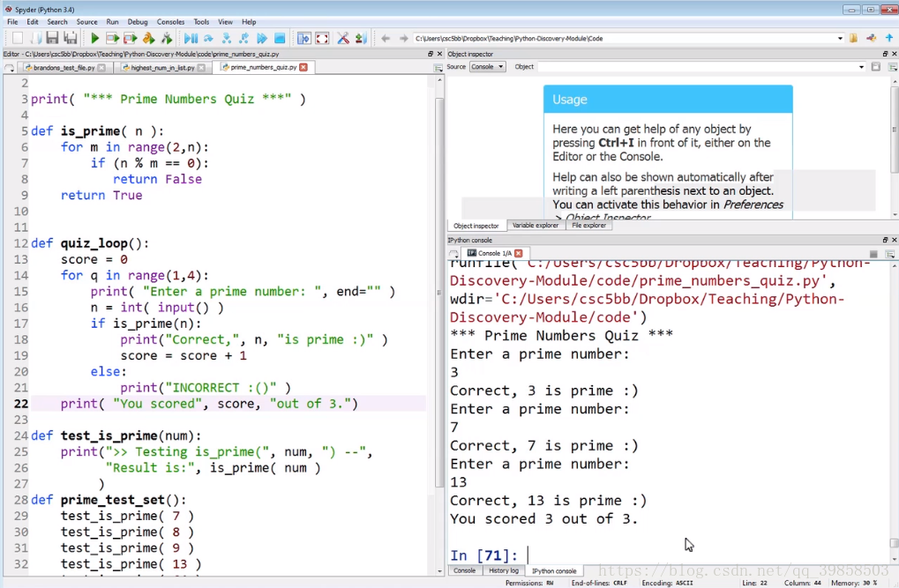899x588 pixels.
Task: Open the View menu
Action: point(225,22)
